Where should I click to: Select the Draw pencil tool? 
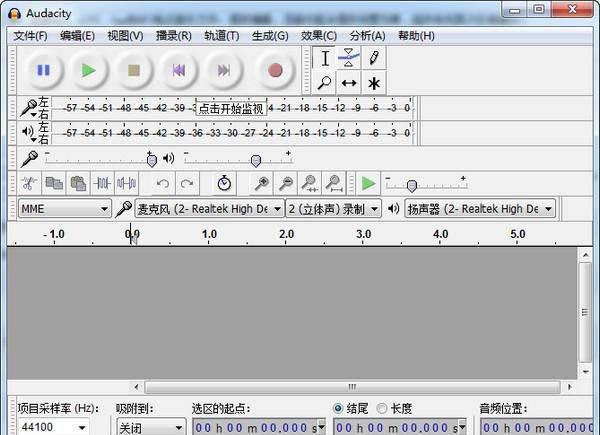click(x=373, y=58)
